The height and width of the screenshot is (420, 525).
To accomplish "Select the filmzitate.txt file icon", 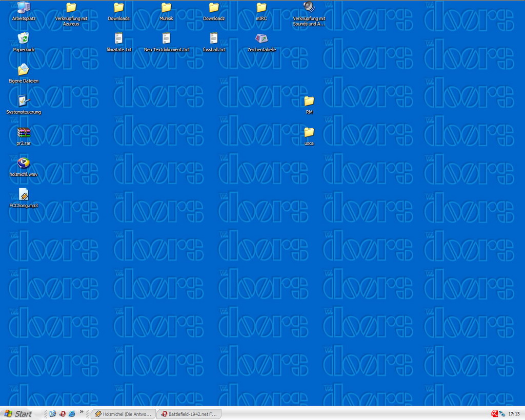I will (118, 43).
